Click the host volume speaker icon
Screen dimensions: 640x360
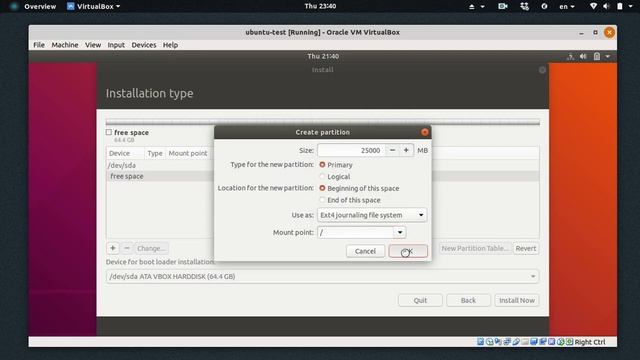pos(606,6)
